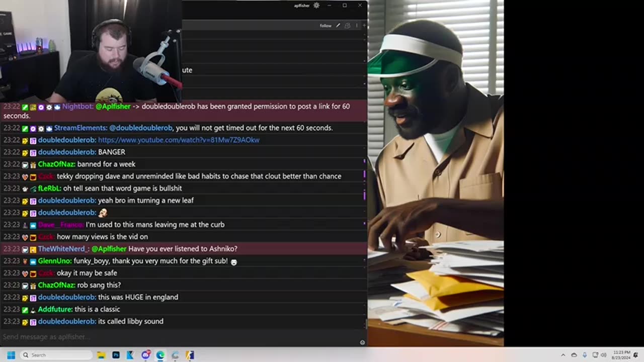Screen dimensions: 644x362
Task: Click the streamer webcam feed
Action: [91, 51]
